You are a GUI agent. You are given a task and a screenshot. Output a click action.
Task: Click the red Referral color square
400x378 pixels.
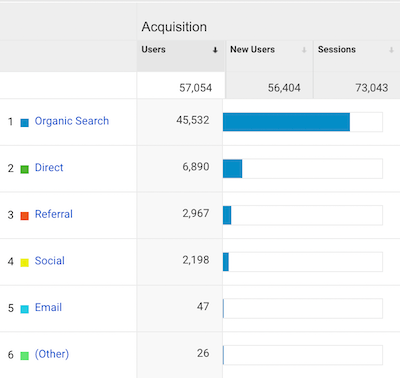pyautogui.click(x=25, y=216)
